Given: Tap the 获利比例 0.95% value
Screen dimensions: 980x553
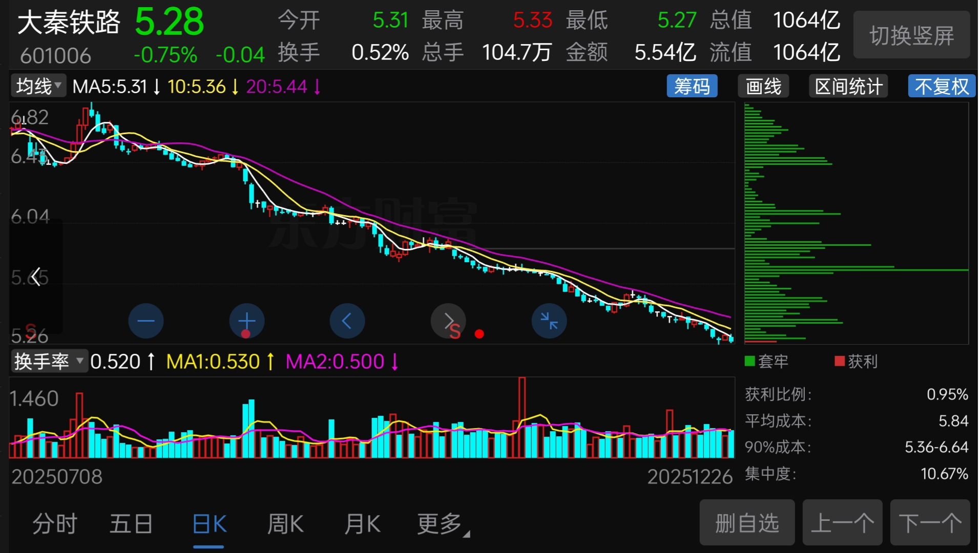Looking at the screenshot, I should (x=947, y=394).
